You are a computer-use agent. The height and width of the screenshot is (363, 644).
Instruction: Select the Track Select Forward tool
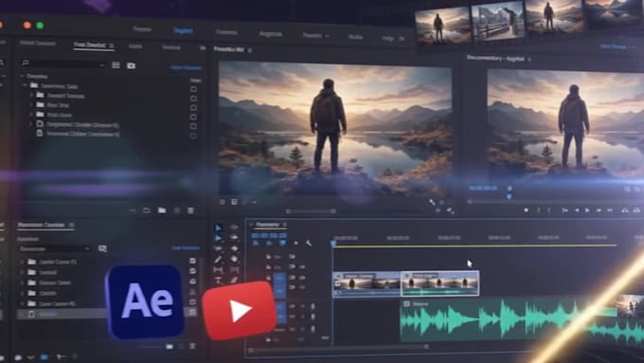point(218,238)
